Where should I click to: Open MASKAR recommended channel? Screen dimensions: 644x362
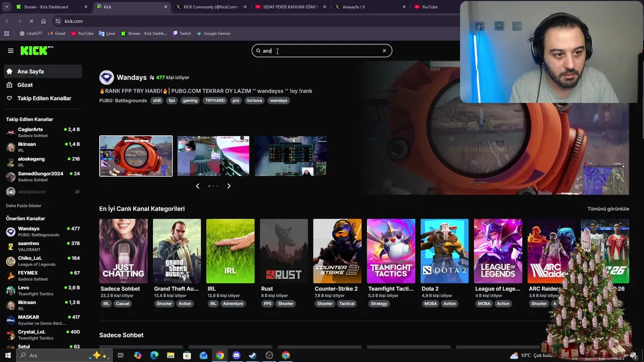[x=43, y=320]
